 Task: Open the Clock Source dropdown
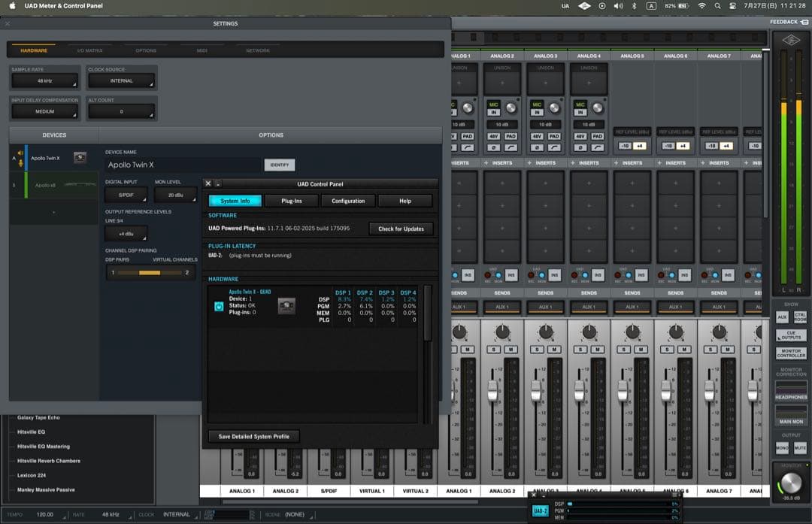pos(122,80)
